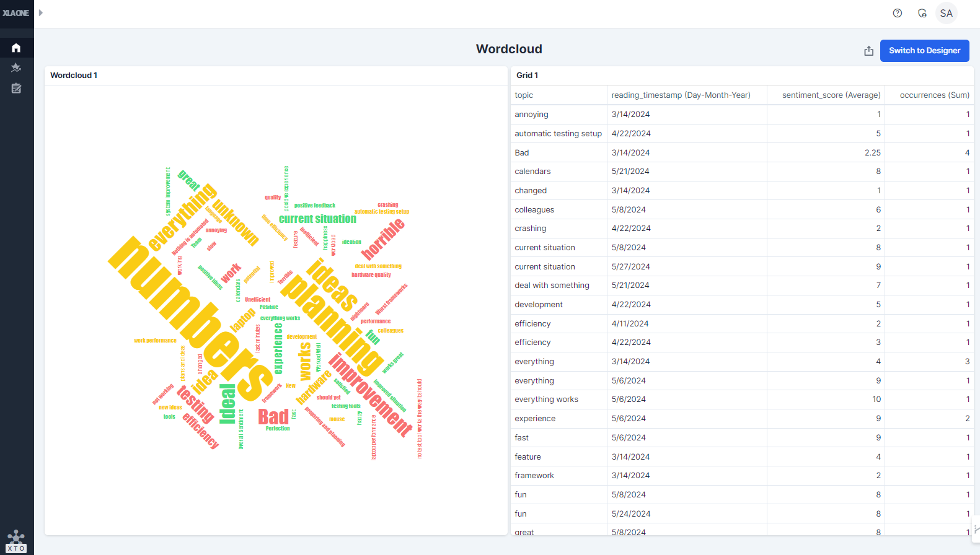Image resolution: width=980 pixels, height=555 pixels.
Task: Select the 'automatic testing setup' grid row
Action: click(558, 133)
